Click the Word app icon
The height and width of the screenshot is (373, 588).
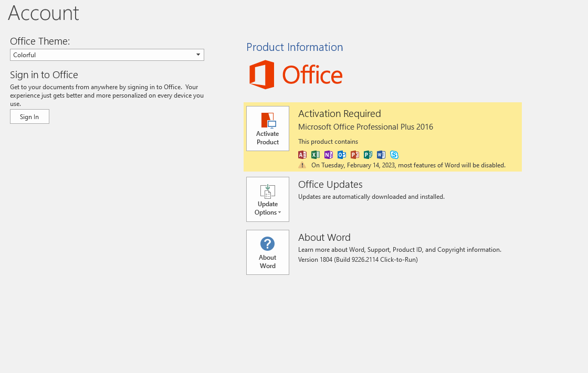coord(381,154)
